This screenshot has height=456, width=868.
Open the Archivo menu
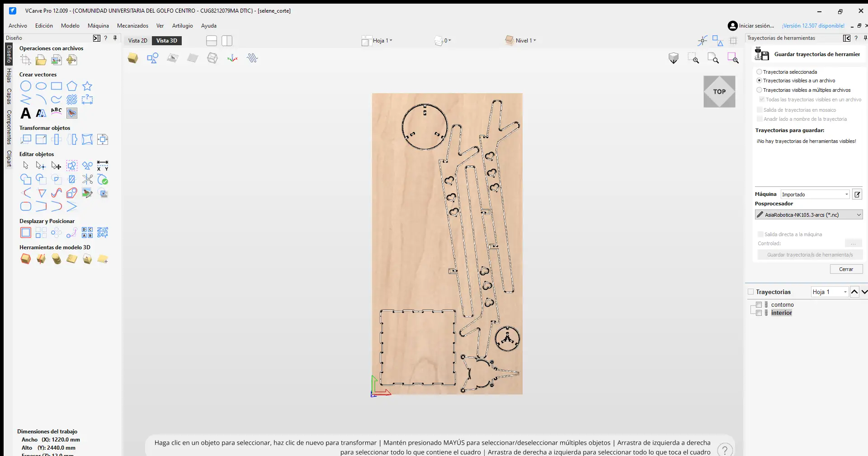click(x=18, y=26)
